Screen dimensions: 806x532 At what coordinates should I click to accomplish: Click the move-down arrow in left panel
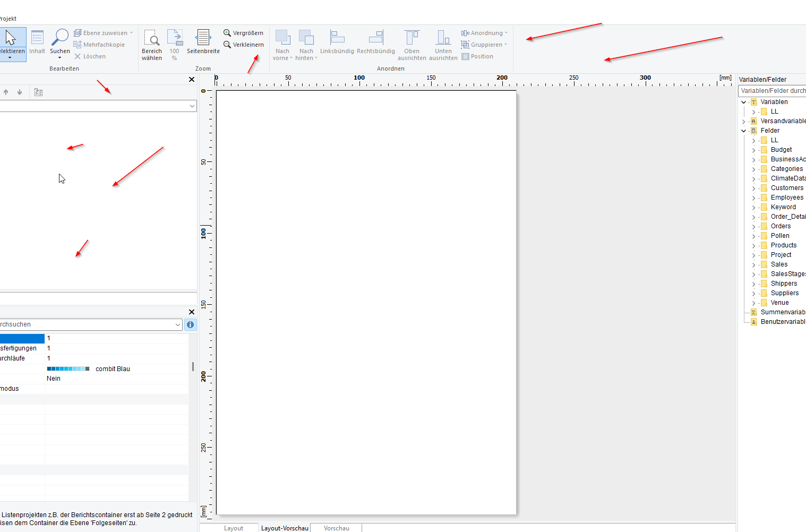click(20, 92)
